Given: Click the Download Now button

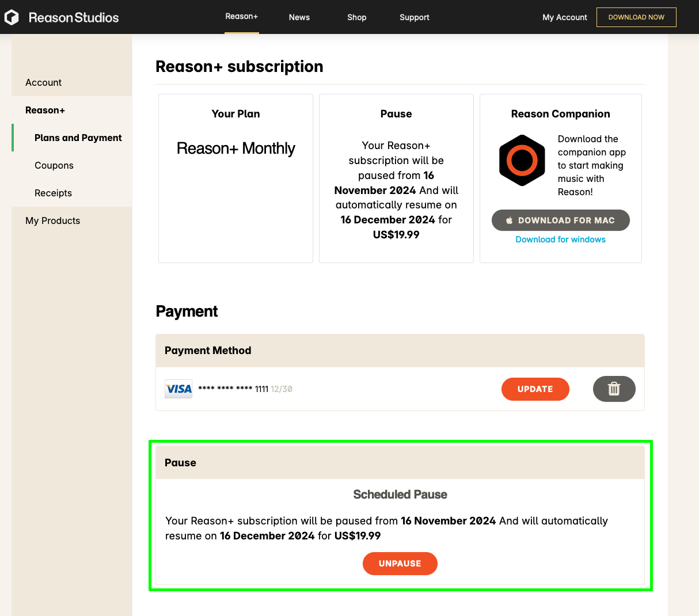Looking at the screenshot, I should (x=636, y=17).
